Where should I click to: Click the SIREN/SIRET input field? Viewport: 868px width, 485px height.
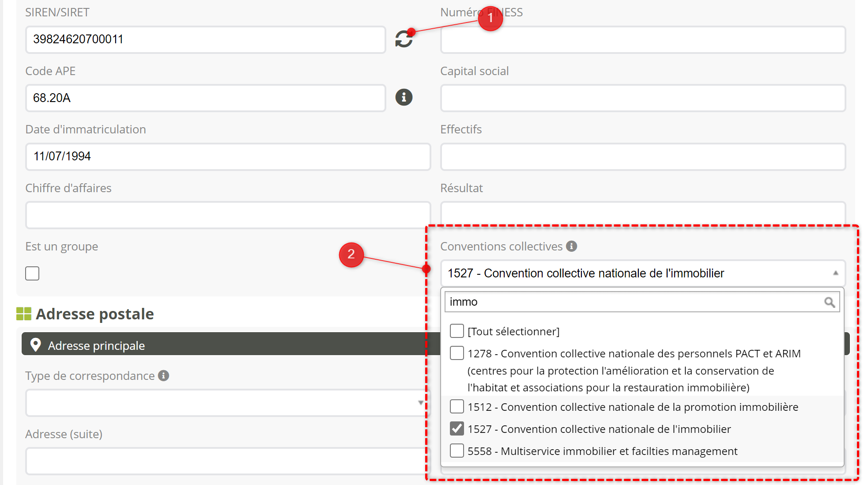pos(205,40)
